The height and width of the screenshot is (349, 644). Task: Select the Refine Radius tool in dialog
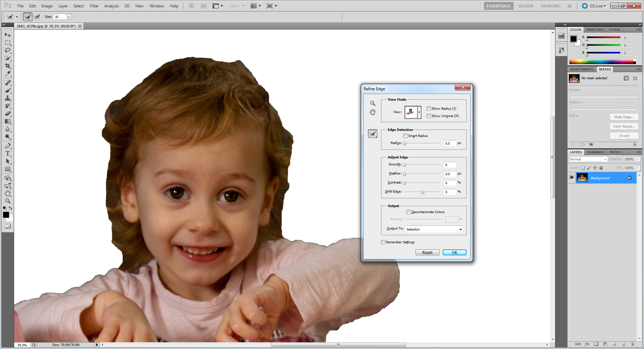coord(373,134)
